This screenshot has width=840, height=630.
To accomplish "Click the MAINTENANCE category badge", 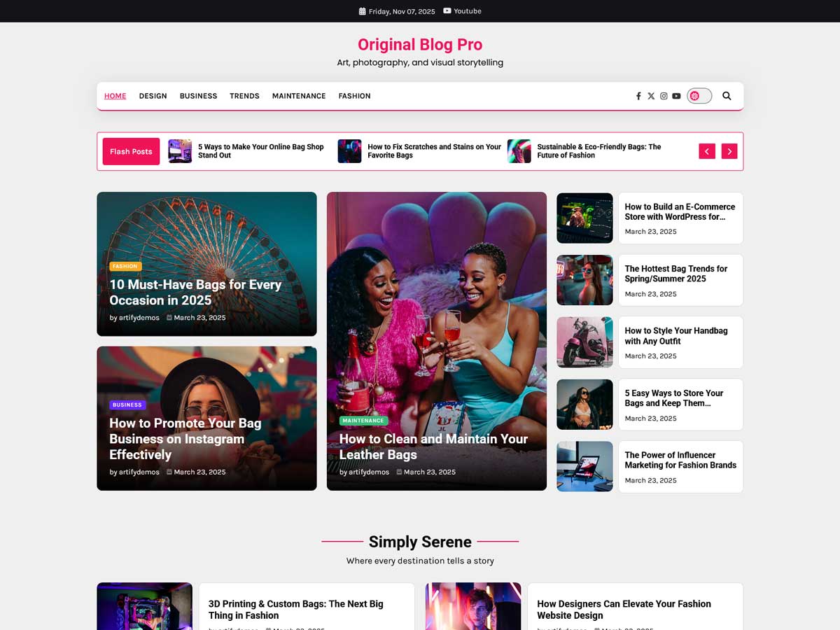I will coord(363,421).
